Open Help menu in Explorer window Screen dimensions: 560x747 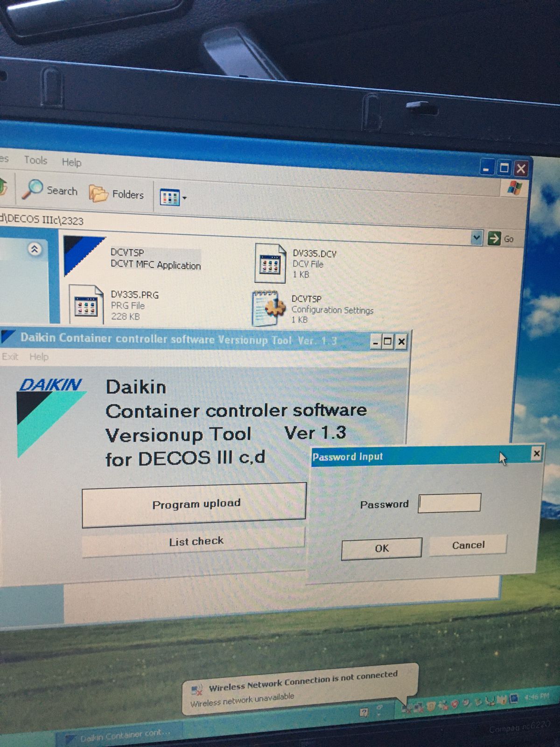pyautogui.click(x=71, y=162)
